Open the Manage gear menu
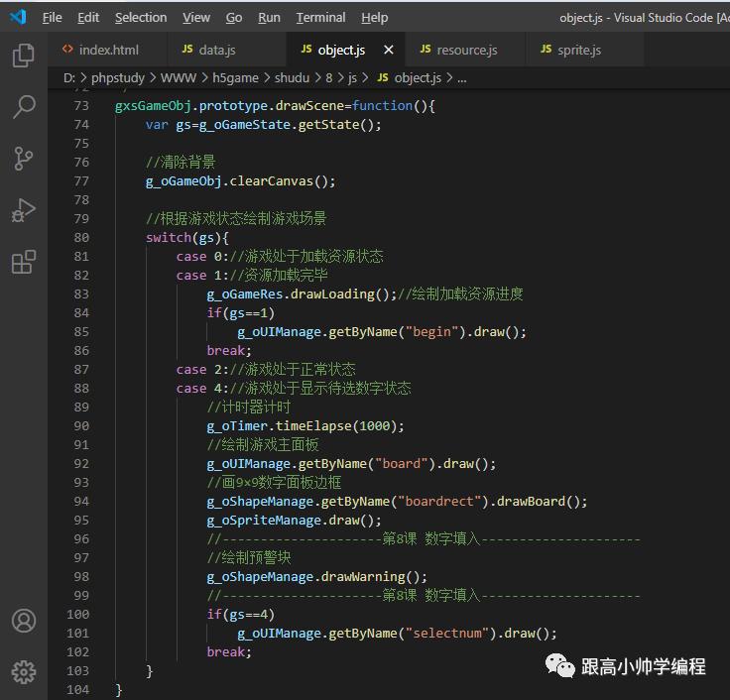 (24, 672)
